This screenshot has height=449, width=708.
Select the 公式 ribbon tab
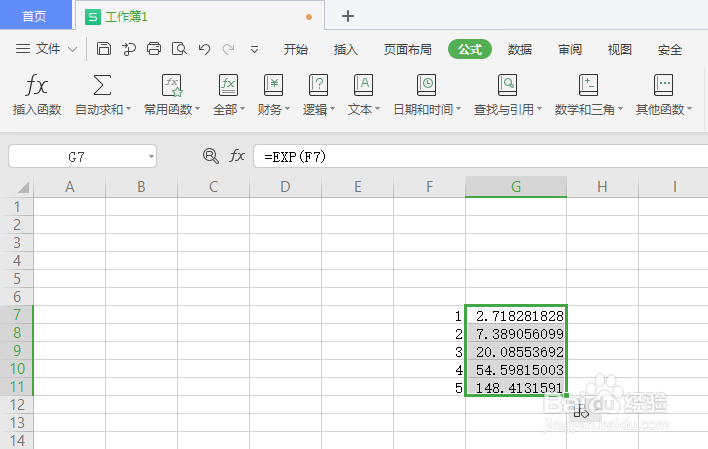click(x=470, y=49)
